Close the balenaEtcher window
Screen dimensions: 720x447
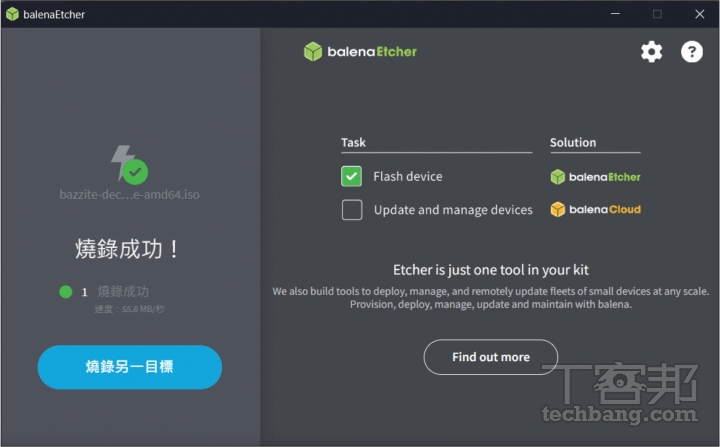699,14
